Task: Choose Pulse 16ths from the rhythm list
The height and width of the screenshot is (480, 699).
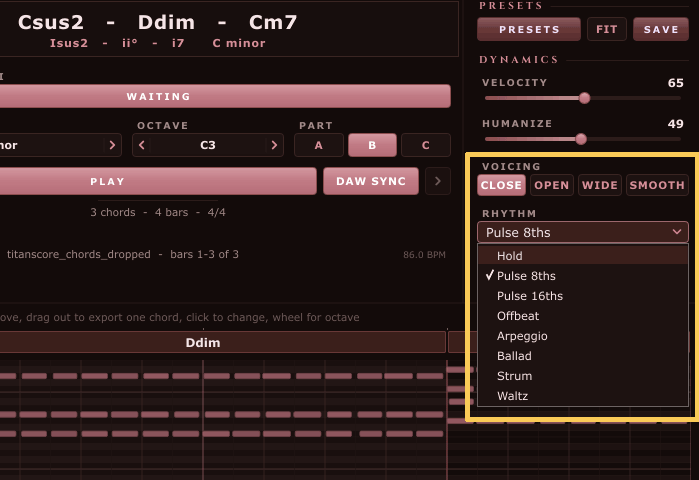Action: [x=583, y=296]
